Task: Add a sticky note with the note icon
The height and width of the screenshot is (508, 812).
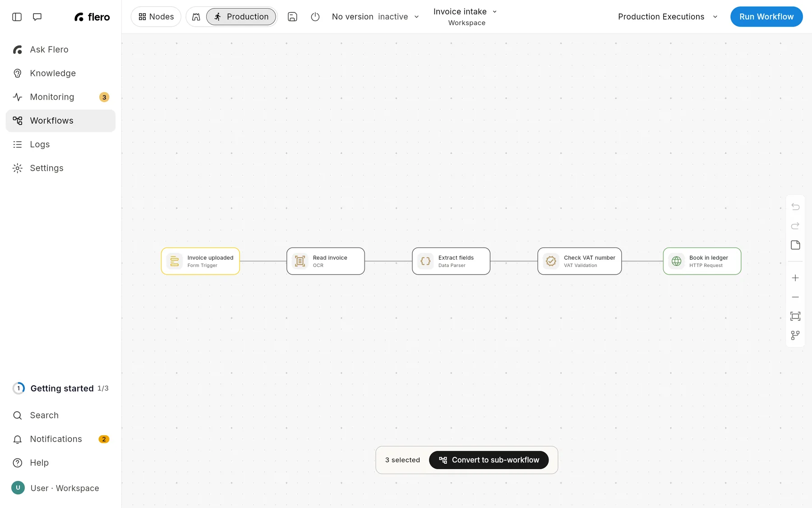Action: 795,245
